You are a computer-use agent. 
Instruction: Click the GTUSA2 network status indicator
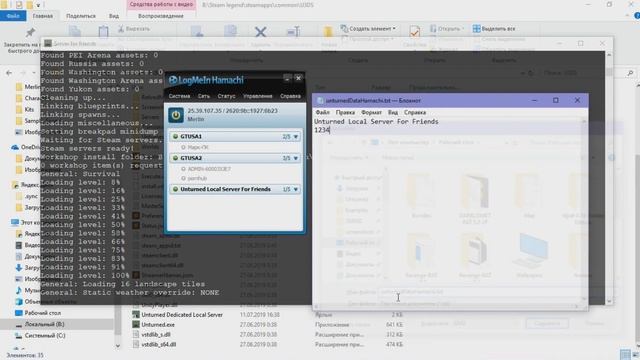coord(176,158)
